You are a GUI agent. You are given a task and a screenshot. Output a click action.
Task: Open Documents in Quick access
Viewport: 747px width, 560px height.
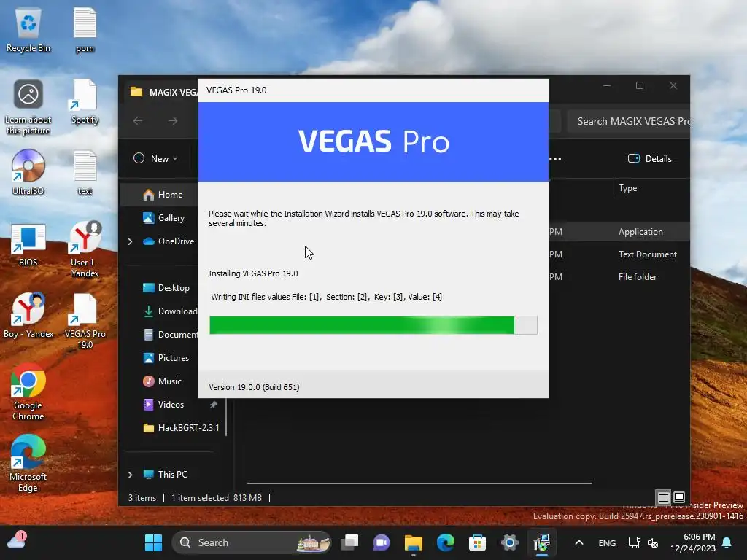(171, 334)
